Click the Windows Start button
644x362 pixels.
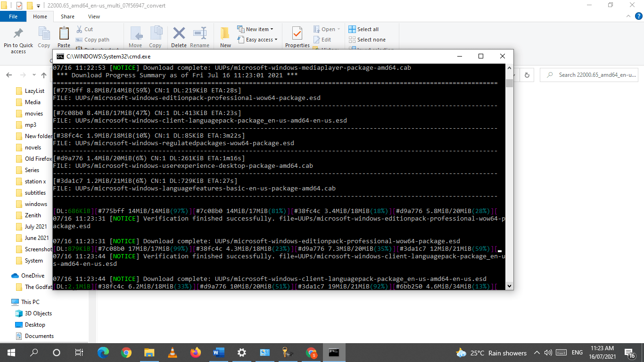[x=11, y=353]
